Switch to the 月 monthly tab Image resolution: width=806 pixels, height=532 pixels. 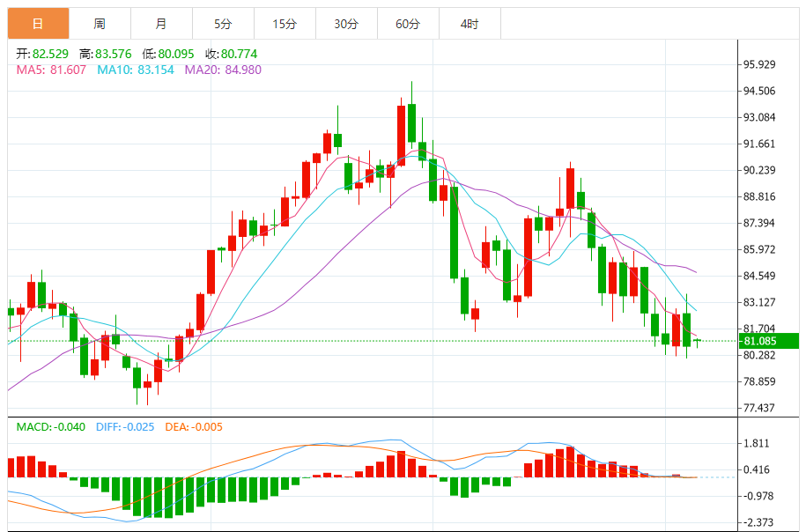[x=161, y=24]
